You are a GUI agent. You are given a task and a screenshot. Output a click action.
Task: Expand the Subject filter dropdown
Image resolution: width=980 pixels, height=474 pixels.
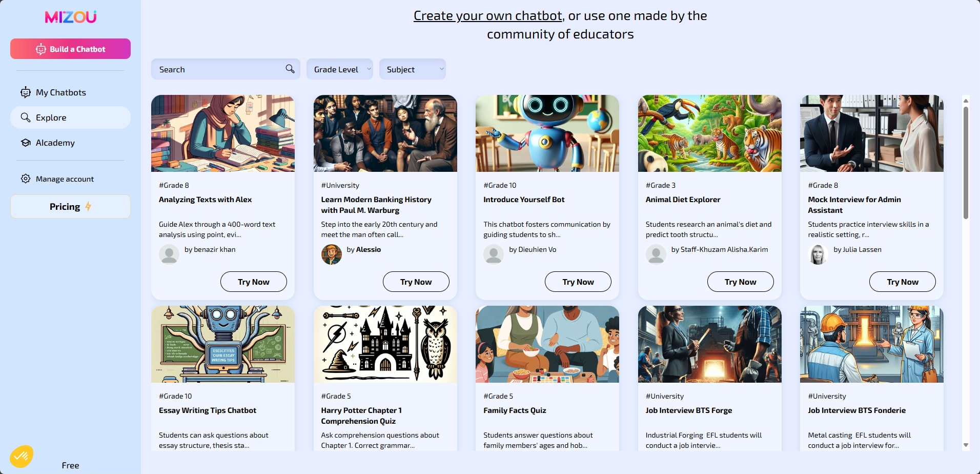[x=412, y=69]
